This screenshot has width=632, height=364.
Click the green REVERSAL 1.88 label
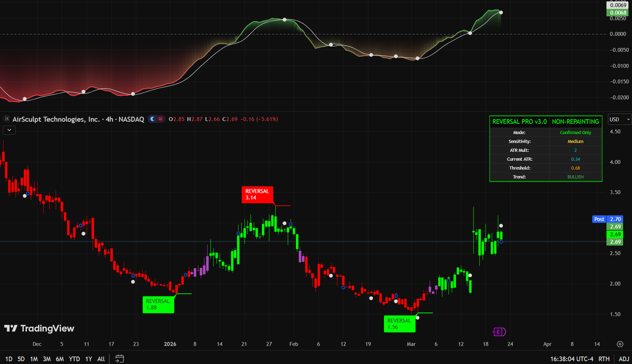click(x=159, y=304)
